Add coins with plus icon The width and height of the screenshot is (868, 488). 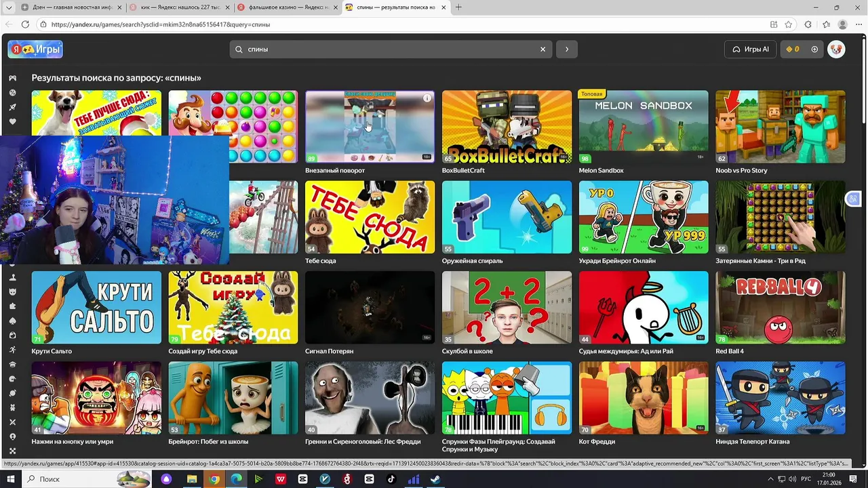(x=814, y=49)
